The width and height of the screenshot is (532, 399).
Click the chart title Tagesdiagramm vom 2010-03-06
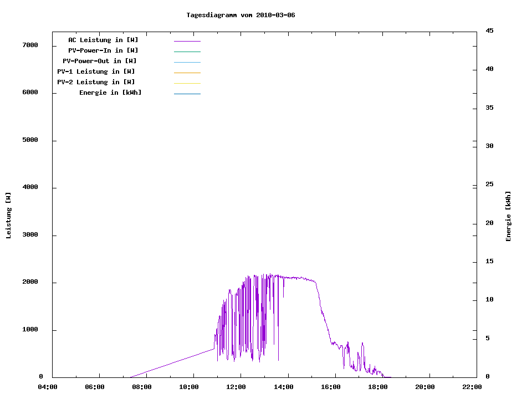coord(241,15)
